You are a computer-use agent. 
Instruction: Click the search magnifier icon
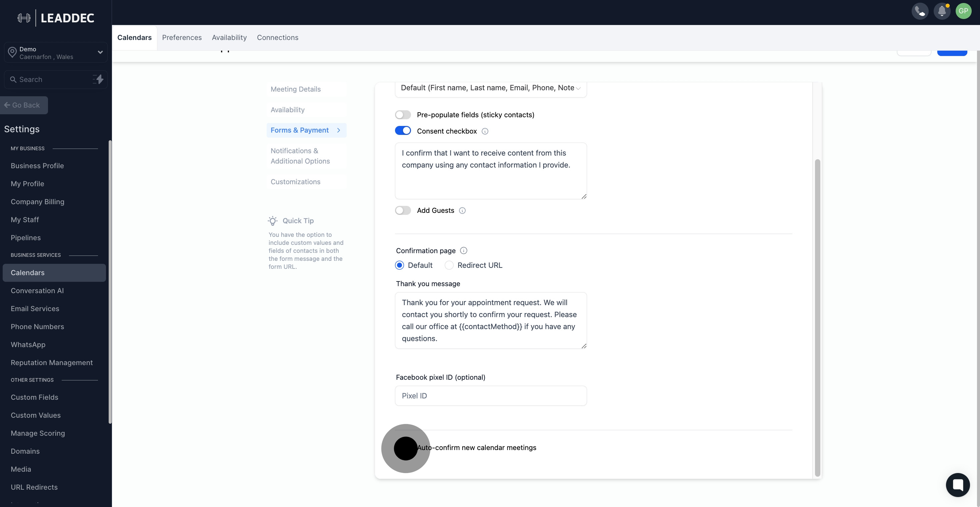coord(13,79)
